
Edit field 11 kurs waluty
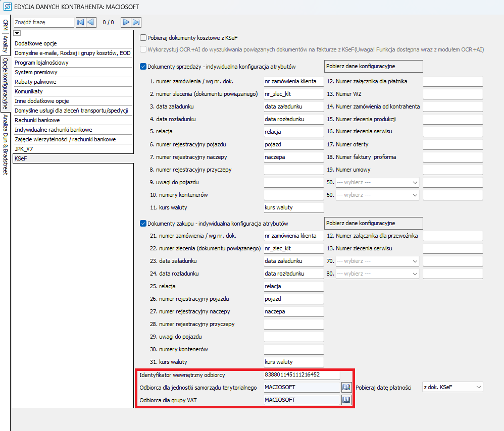point(294,207)
